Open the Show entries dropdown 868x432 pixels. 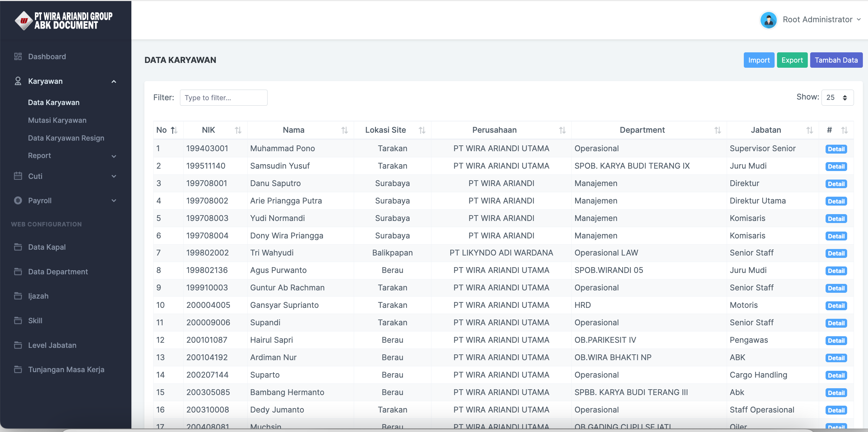tap(837, 98)
